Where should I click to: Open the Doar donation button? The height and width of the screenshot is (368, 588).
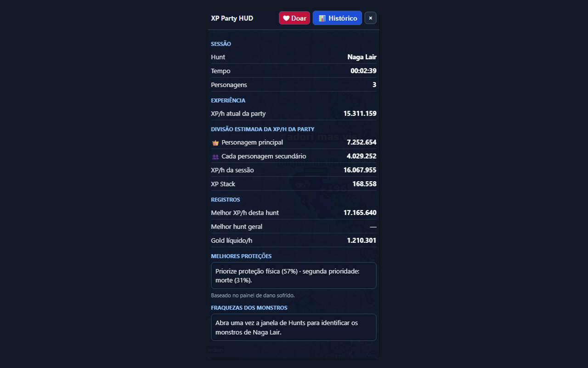(294, 18)
